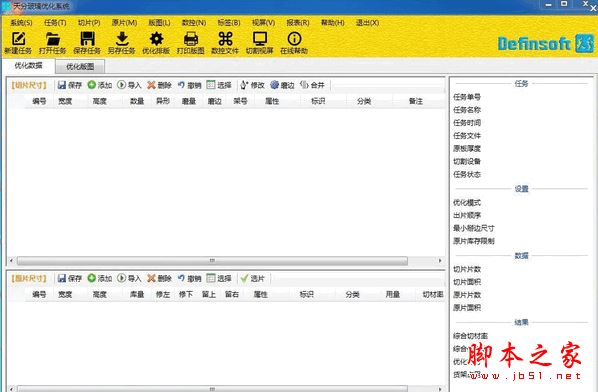
Task: Open the 版图(L) menu
Action: coord(159,23)
